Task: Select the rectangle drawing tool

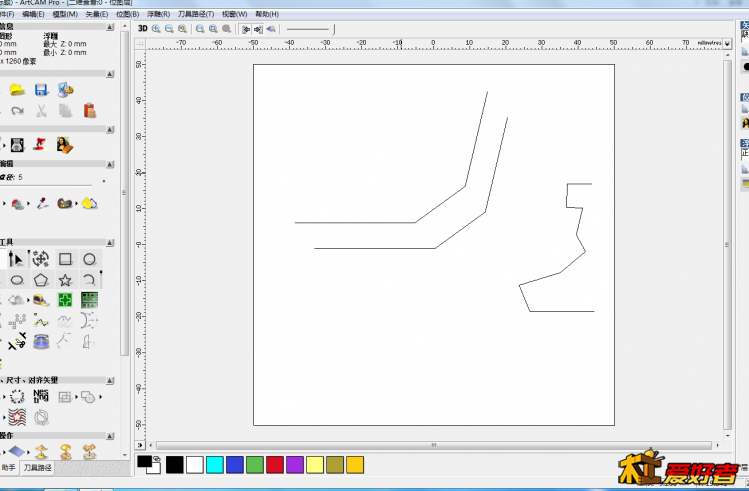Action: 65,259
